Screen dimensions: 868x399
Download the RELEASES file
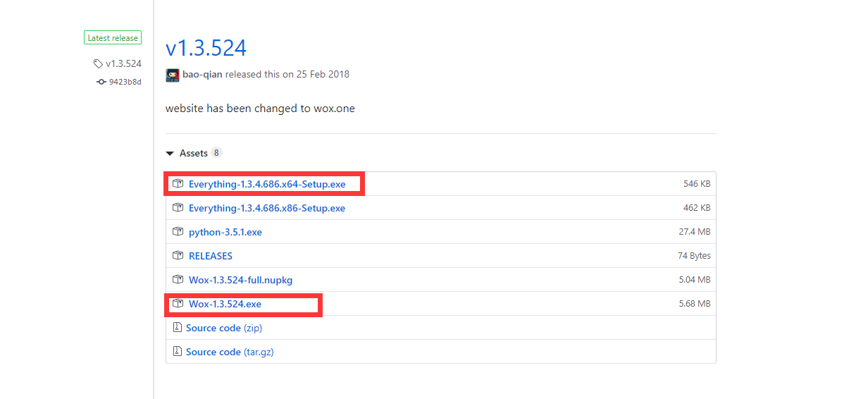click(211, 256)
